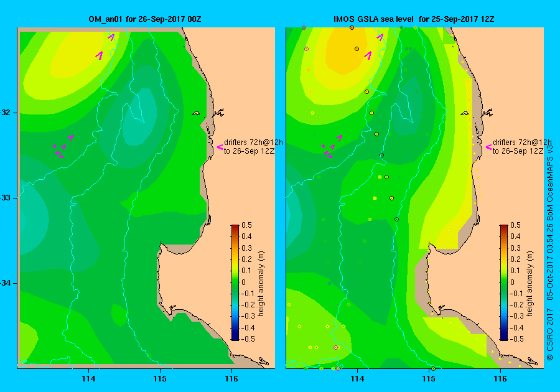Click the 0.1 tick label on IMOS GSLA color scale

(x=515, y=271)
